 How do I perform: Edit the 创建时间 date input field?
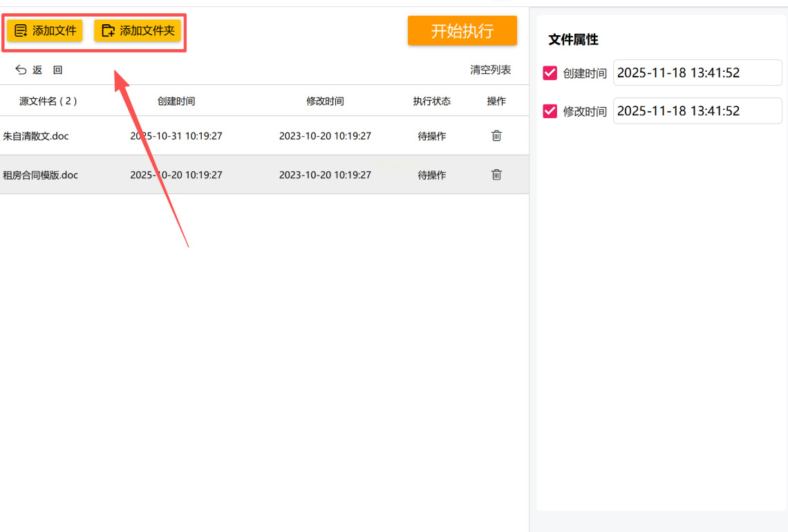click(x=697, y=73)
